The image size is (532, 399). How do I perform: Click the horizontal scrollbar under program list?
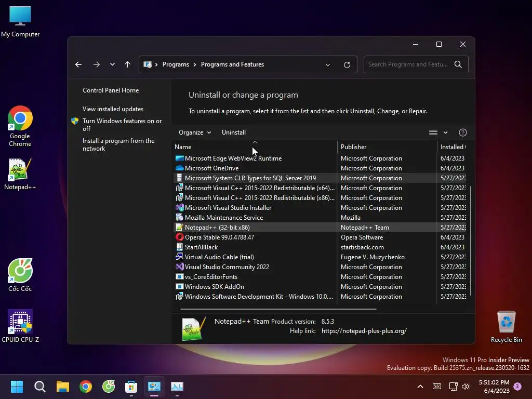point(278,309)
